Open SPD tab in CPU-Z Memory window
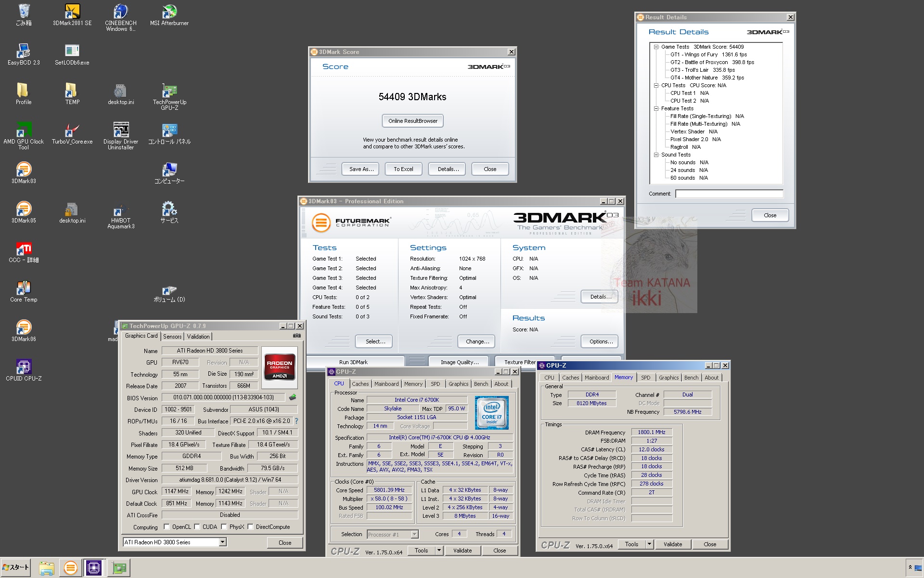Image resolution: width=924 pixels, height=578 pixels. (x=645, y=378)
